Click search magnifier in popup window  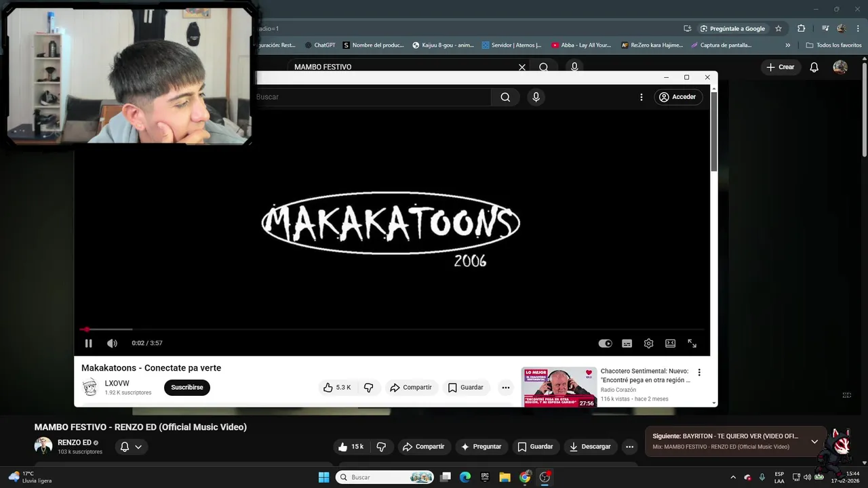click(x=505, y=97)
